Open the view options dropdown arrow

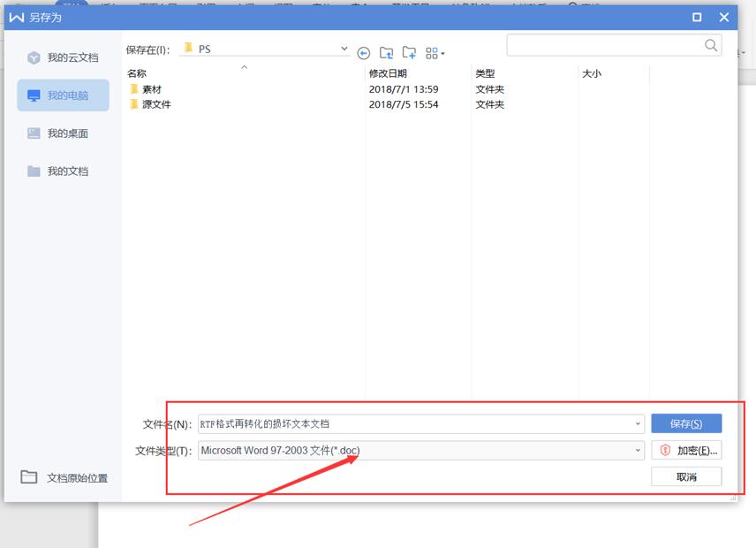tap(444, 53)
